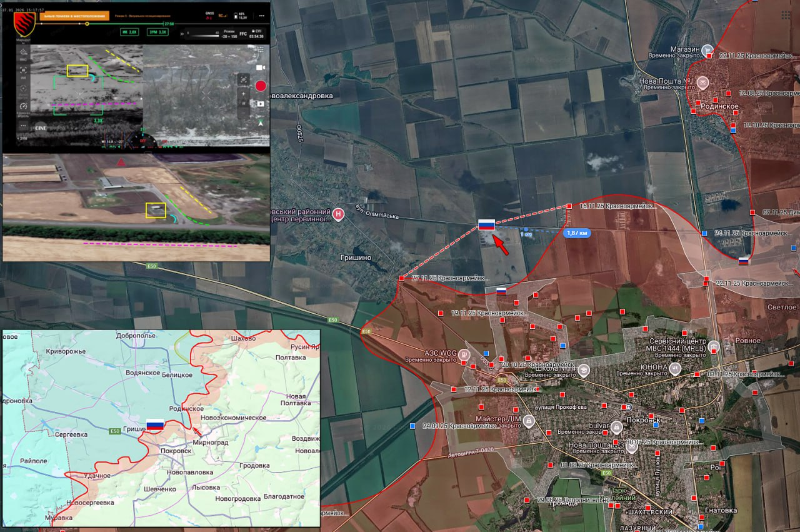Click the Магазин shopping cart map pin

point(707,49)
